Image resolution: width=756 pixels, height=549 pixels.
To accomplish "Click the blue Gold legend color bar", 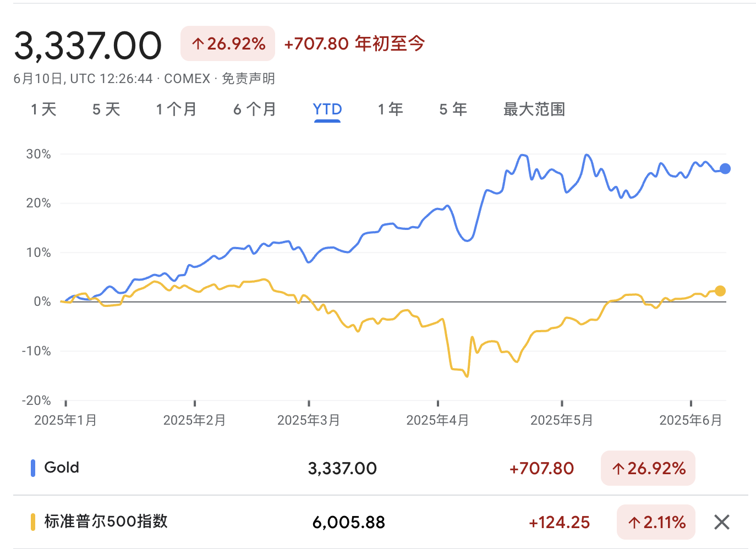I will click(33, 468).
